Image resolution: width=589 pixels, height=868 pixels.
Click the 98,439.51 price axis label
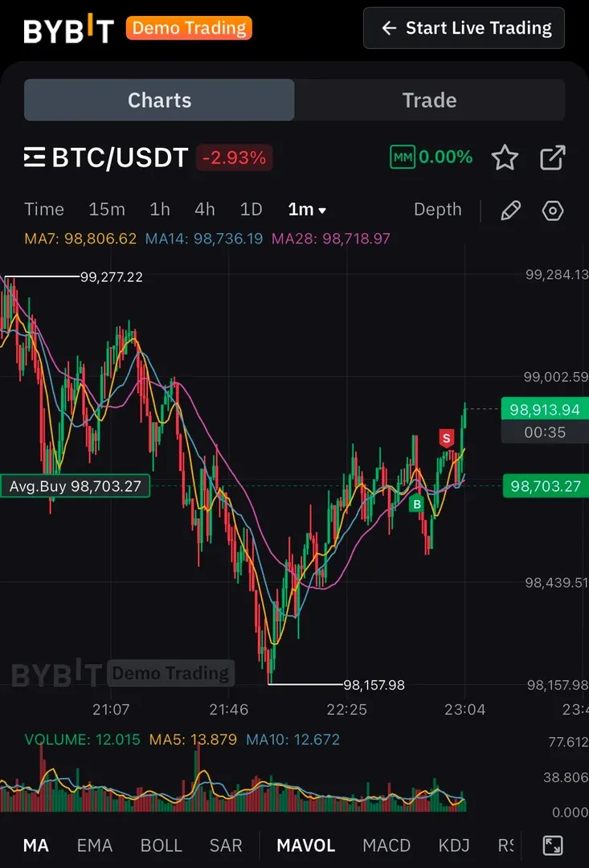(x=556, y=583)
